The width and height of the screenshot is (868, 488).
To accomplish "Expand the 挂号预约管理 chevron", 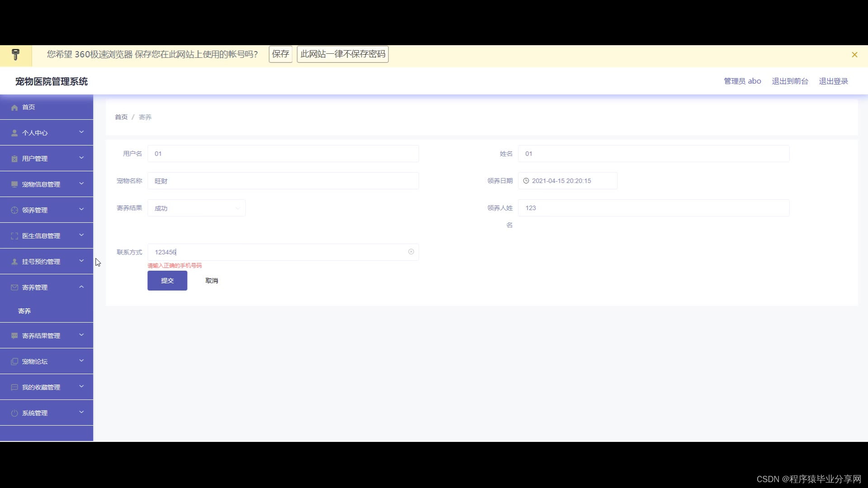I will tap(81, 261).
